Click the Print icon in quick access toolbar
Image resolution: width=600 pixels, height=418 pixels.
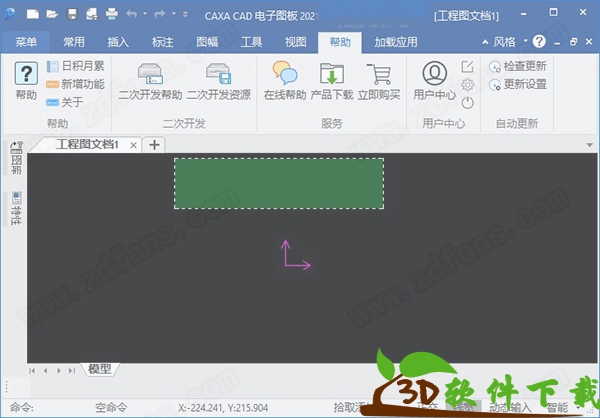point(112,15)
